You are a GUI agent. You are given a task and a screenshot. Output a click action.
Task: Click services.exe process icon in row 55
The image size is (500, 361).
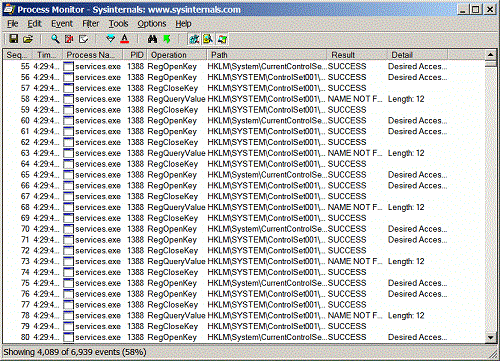[68, 66]
